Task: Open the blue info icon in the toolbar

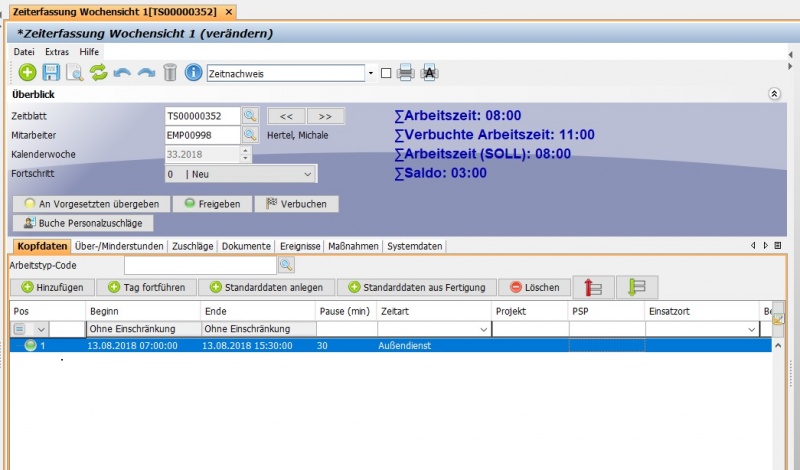Action: pos(194,72)
